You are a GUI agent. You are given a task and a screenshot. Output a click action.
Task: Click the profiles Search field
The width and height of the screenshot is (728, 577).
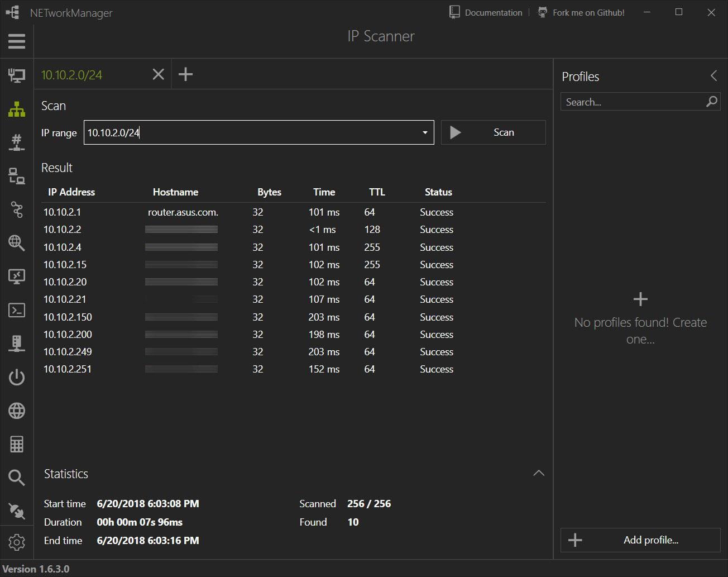(634, 102)
